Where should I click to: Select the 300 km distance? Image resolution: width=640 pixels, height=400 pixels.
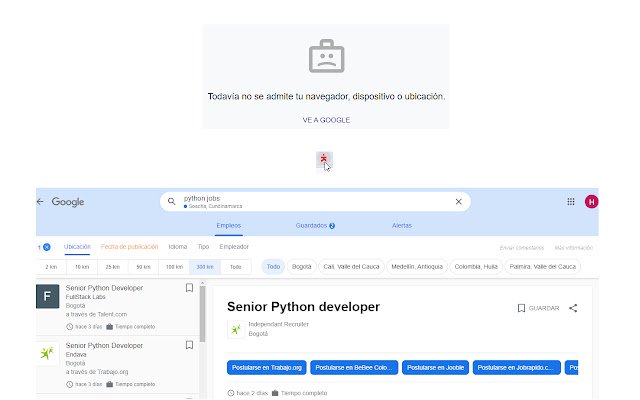205,267
